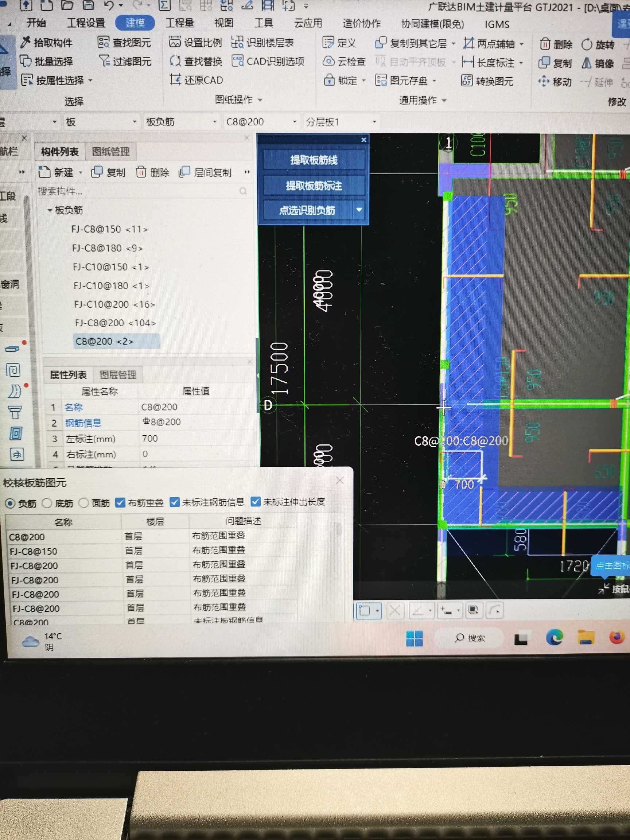
Task: Switch to the 视图 ribbon tab
Action: [224, 23]
